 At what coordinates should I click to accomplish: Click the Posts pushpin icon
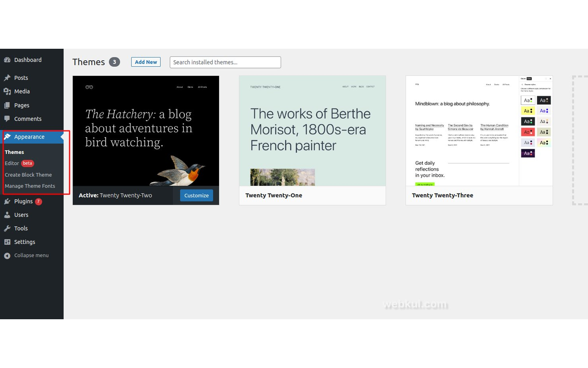tap(7, 78)
